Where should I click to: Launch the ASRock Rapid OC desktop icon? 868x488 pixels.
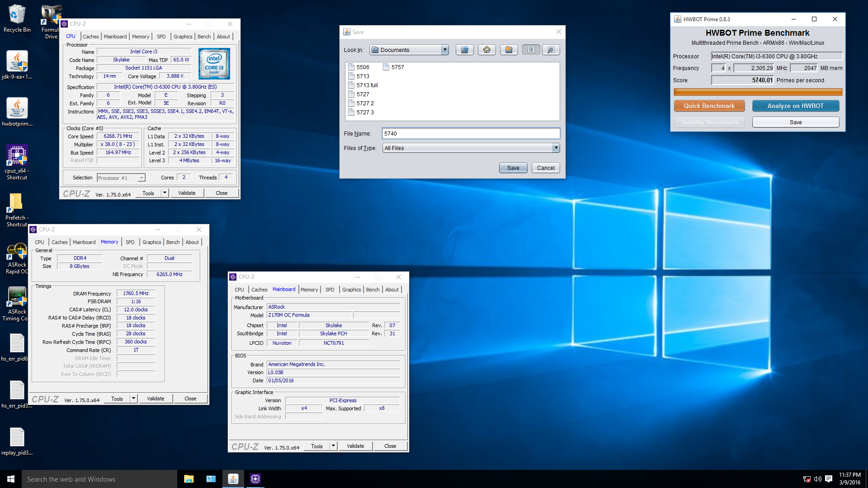pos(17,258)
